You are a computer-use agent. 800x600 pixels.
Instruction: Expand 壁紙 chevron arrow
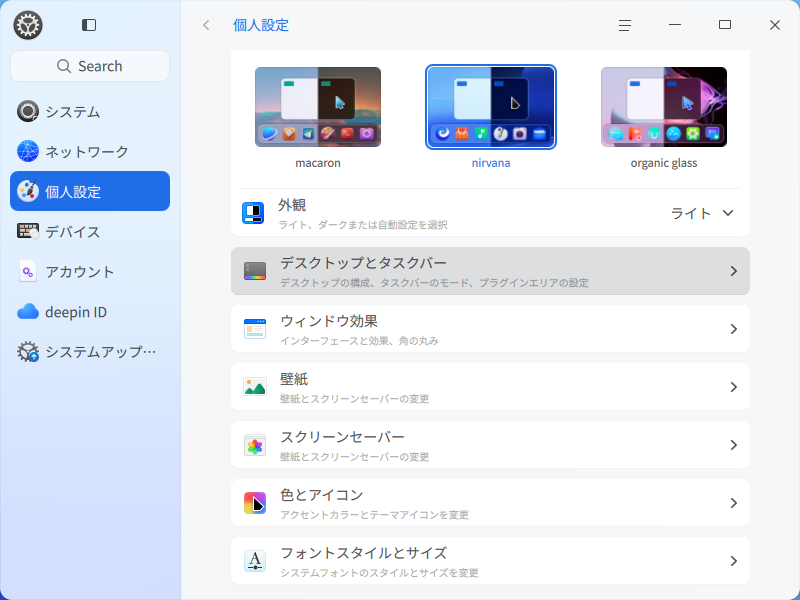tap(734, 387)
